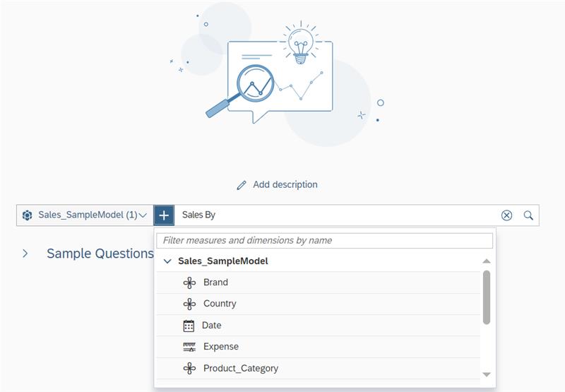
Task: Expand the Sample Questions section
Action: click(25, 254)
